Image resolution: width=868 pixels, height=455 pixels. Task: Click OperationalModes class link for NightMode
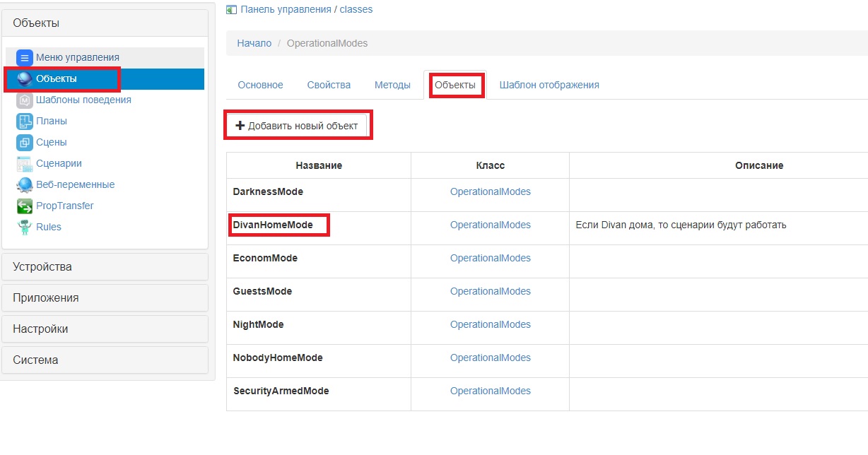(x=490, y=324)
